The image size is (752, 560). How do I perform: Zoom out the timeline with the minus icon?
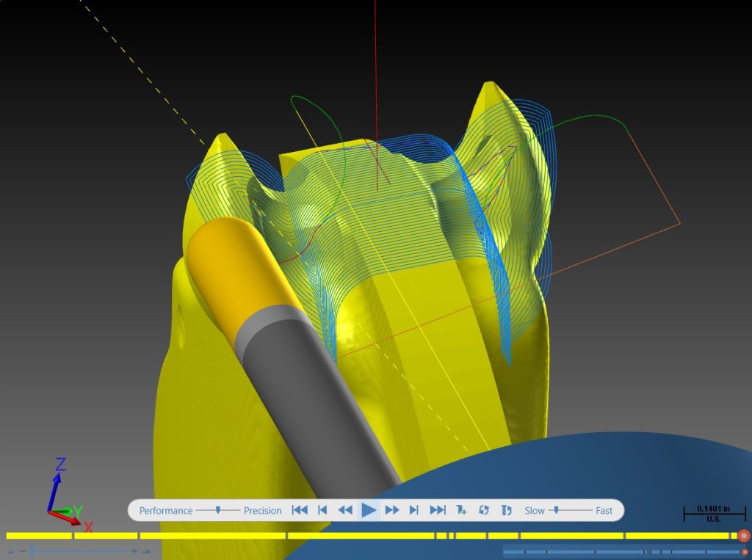click(x=23, y=551)
